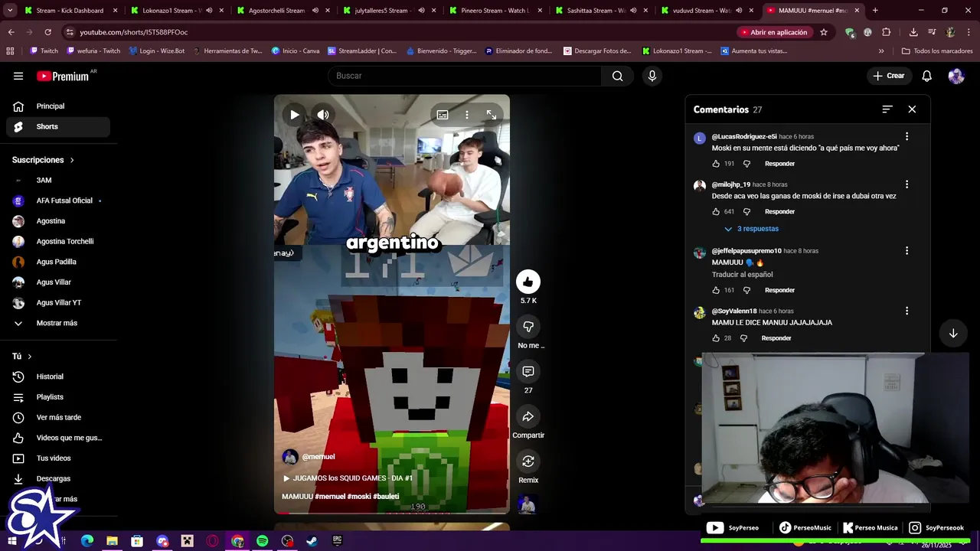The image size is (980, 551).
Task: Open Chrome media controls icon
Action: 932,32
